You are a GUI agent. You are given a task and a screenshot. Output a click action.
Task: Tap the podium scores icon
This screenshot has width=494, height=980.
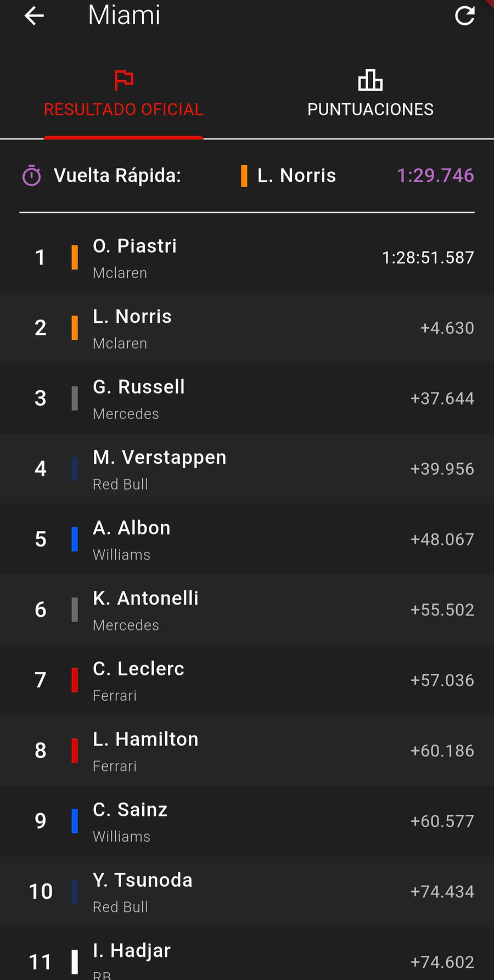(370, 80)
